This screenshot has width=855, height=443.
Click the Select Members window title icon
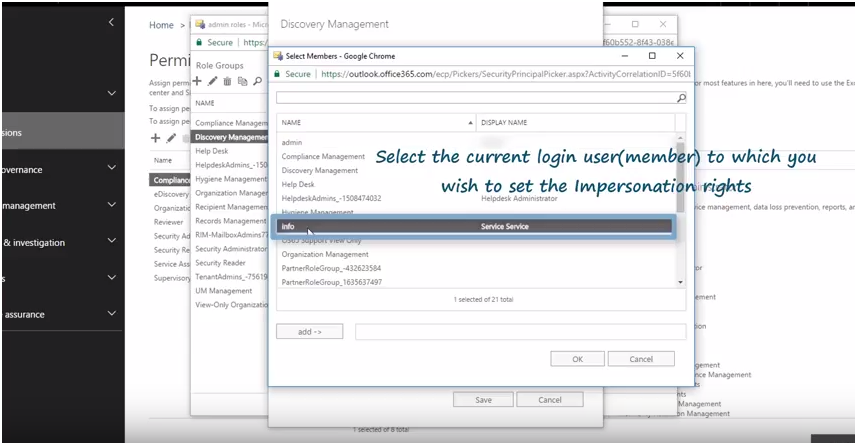coord(278,56)
